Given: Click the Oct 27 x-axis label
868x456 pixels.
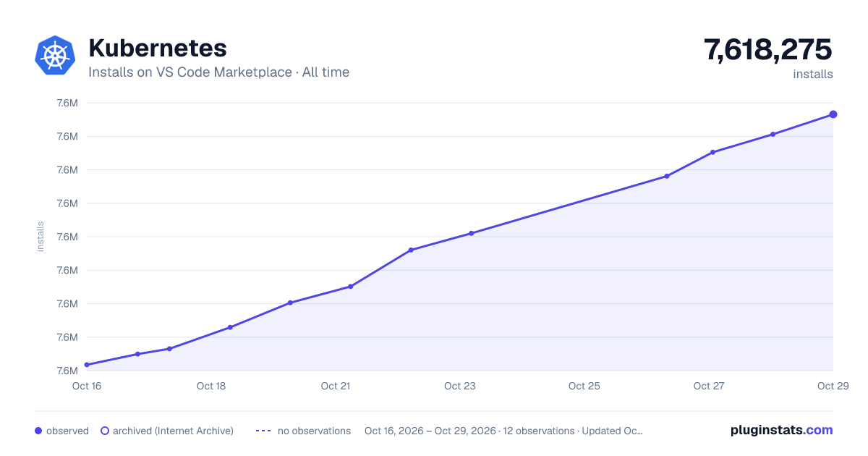Looking at the screenshot, I should pos(709,386).
